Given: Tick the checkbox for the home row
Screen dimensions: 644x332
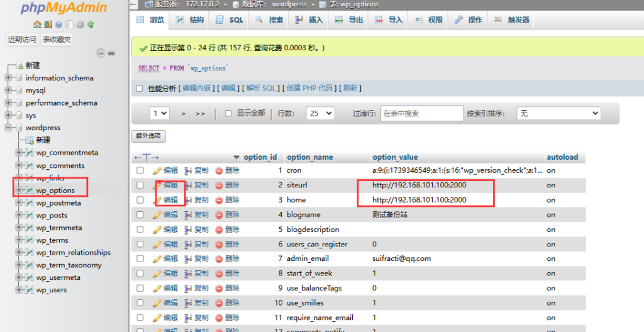Looking at the screenshot, I should [140, 200].
